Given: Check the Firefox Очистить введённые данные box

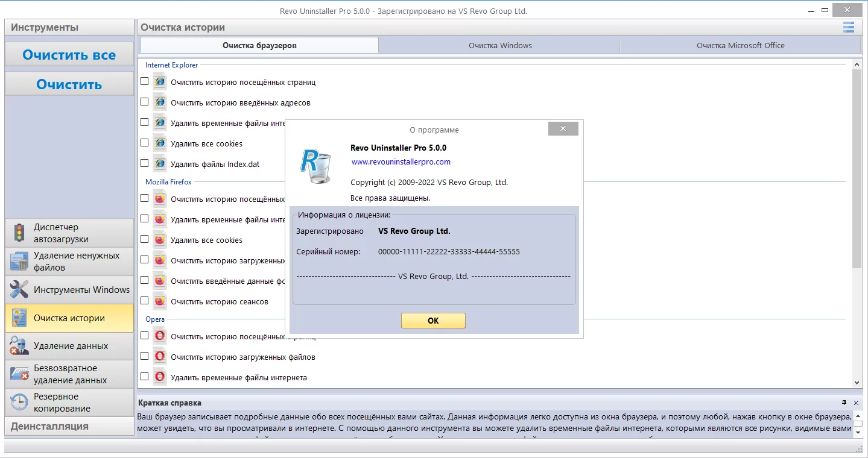Looking at the screenshot, I should (145, 280).
